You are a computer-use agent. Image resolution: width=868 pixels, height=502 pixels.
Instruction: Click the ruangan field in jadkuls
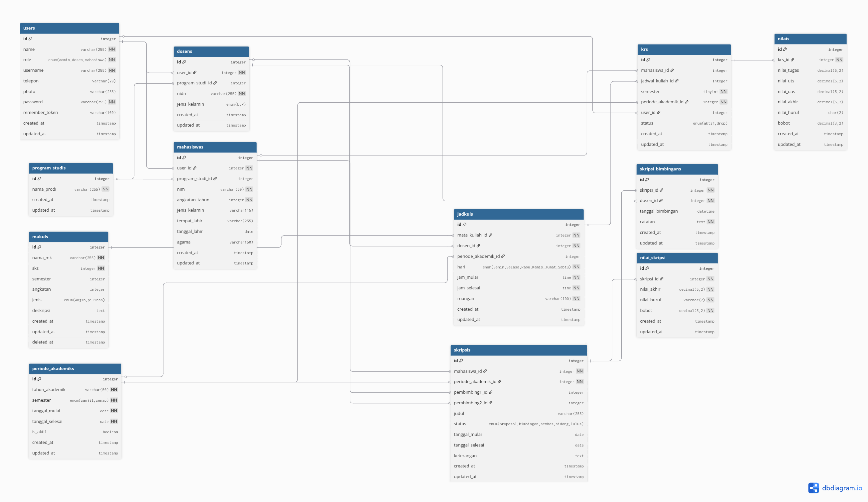519,299
